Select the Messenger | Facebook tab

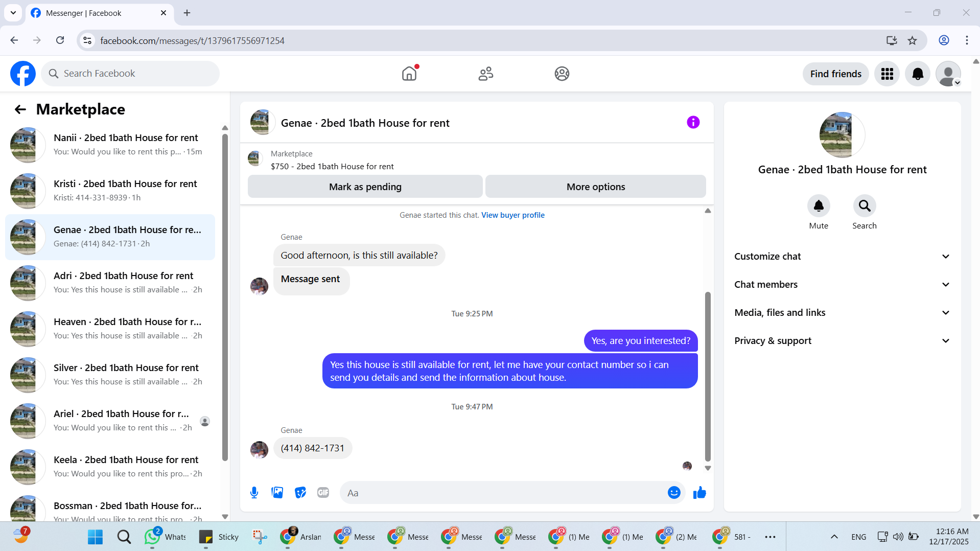point(99,13)
